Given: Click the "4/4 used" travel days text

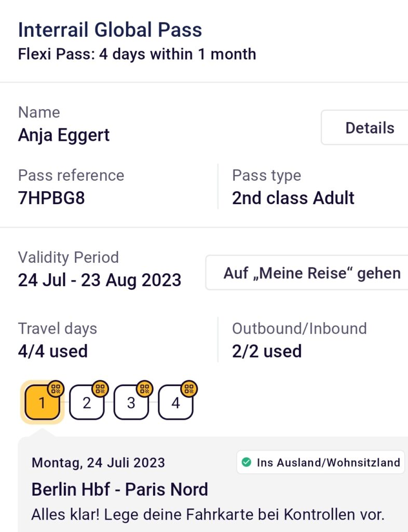Looking at the screenshot, I should 53,351.
